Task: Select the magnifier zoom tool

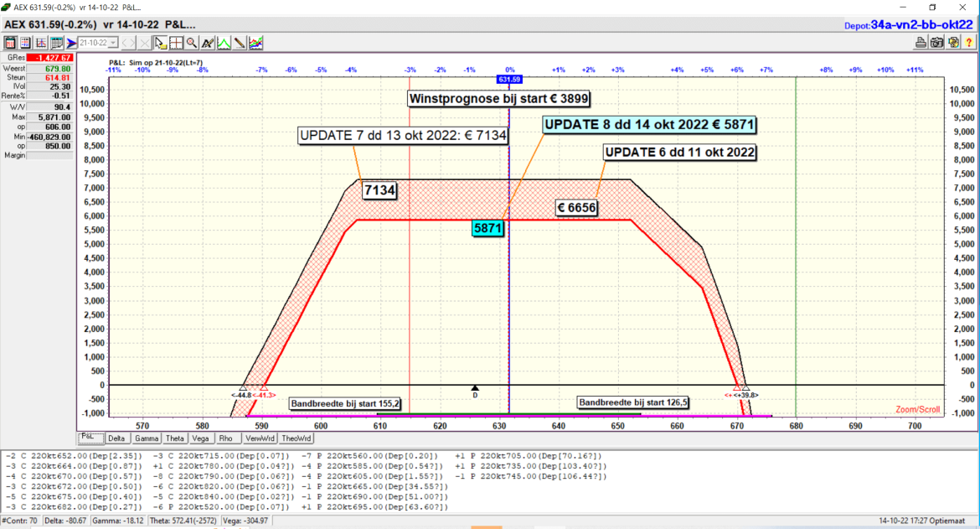Action: coord(192,43)
